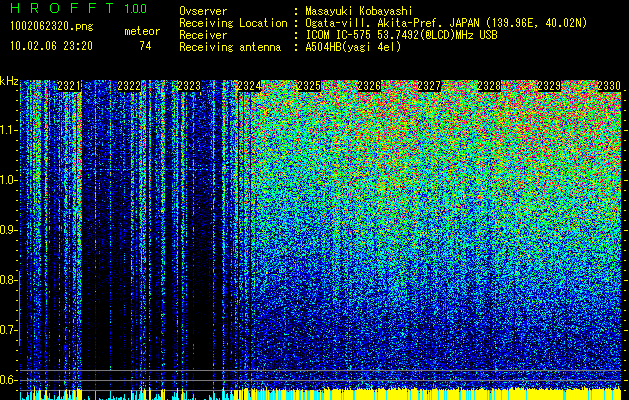The height and width of the screenshot is (400, 629).
Task: Click the 0.6 frequency axis label
Action: [x=9, y=380]
